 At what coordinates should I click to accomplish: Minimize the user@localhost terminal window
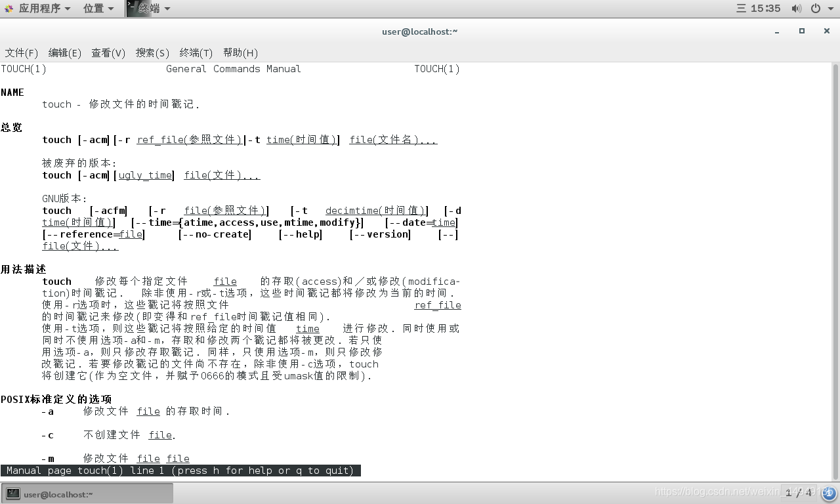(x=777, y=31)
